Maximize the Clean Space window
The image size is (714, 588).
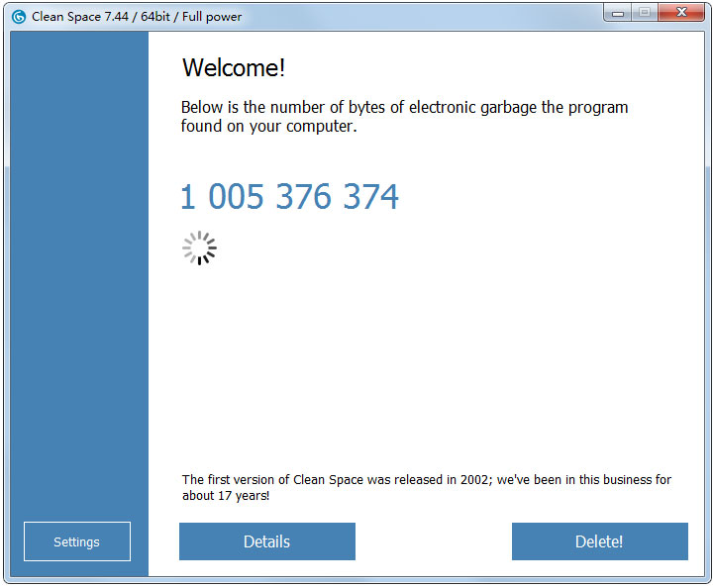tap(645, 13)
